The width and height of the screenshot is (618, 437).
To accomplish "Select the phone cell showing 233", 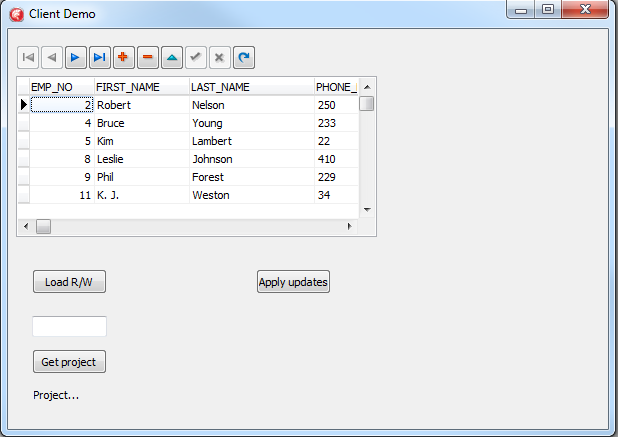I will [337, 123].
